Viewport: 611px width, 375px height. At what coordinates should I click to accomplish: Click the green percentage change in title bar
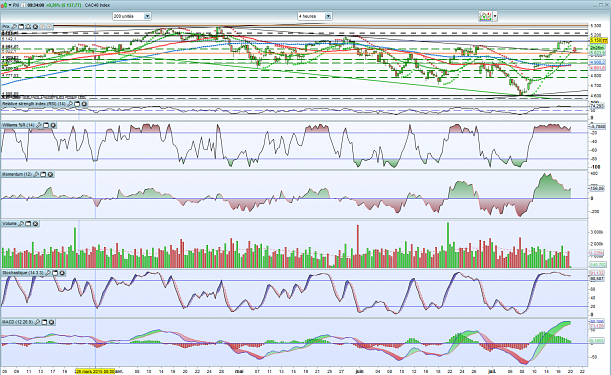pos(64,5)
